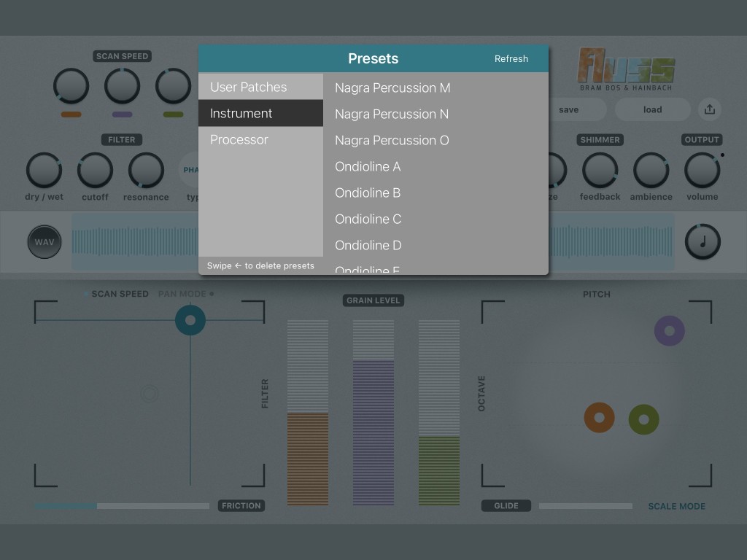This screenshot has height=560, width=747.
Task: Click the teal scan speed puck
Action: point(190,320)
